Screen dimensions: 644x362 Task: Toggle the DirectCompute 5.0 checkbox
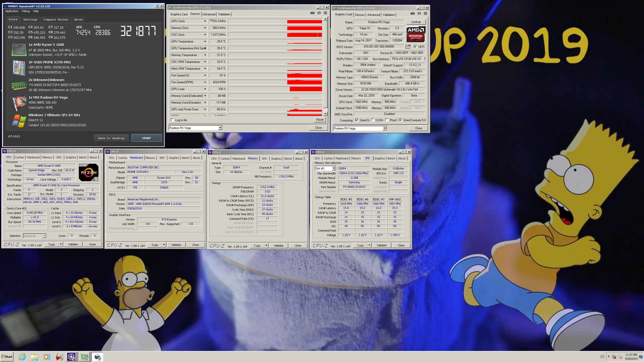400,120
